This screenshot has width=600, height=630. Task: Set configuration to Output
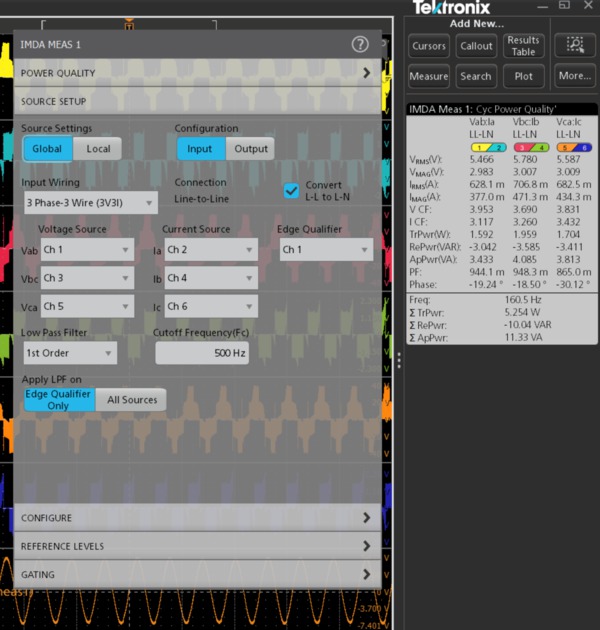pyautogui.click(x=251, y=149)
